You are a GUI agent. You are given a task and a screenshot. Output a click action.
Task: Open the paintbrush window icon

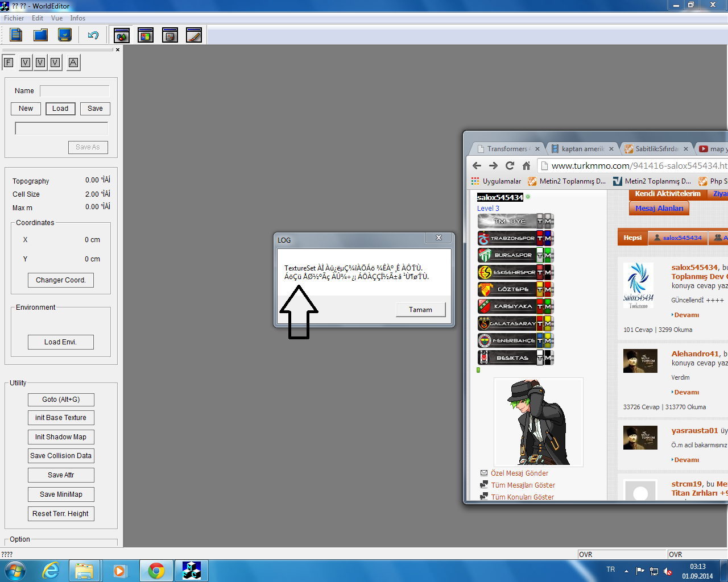tap(194, 35)
